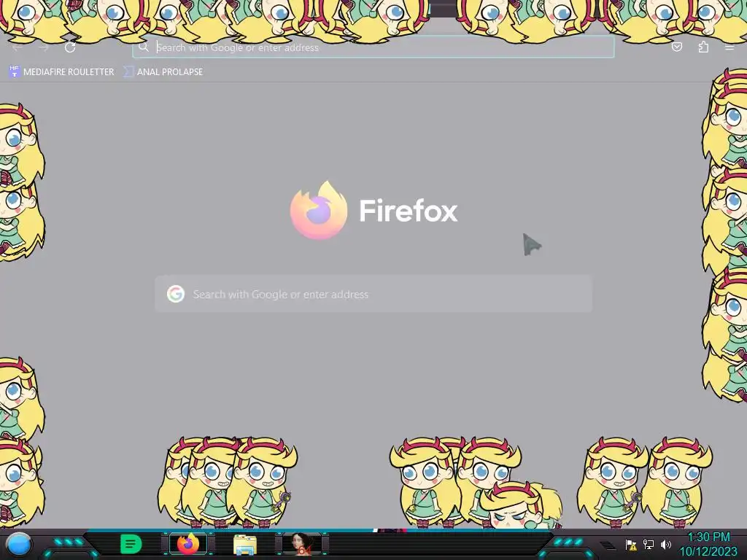Reload the current page
Screen dimensions: 747x560
[x=70, y=47]
